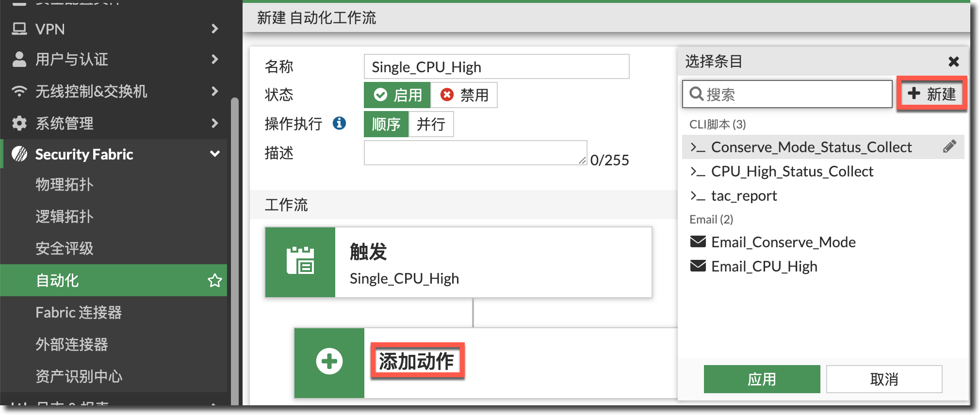Click the trigger calendar icon
Viewport: 980px width, 415px height.
(x=300, y=262)
